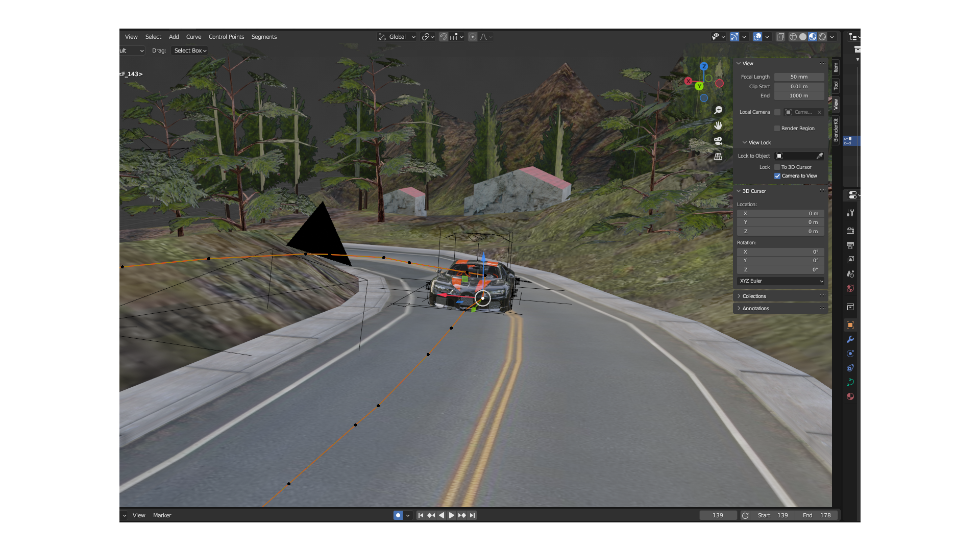
Task: Toggle the camera view icon
Action: pyautogui.click(x=718, y=141)
